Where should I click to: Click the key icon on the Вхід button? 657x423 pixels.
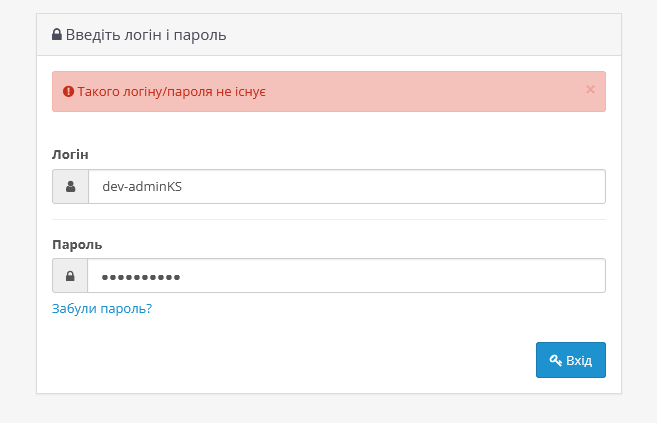click(x=555, y=360)
